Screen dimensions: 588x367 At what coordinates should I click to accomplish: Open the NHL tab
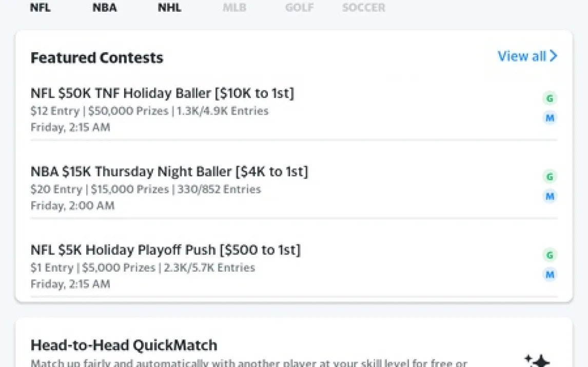[169, 8]
